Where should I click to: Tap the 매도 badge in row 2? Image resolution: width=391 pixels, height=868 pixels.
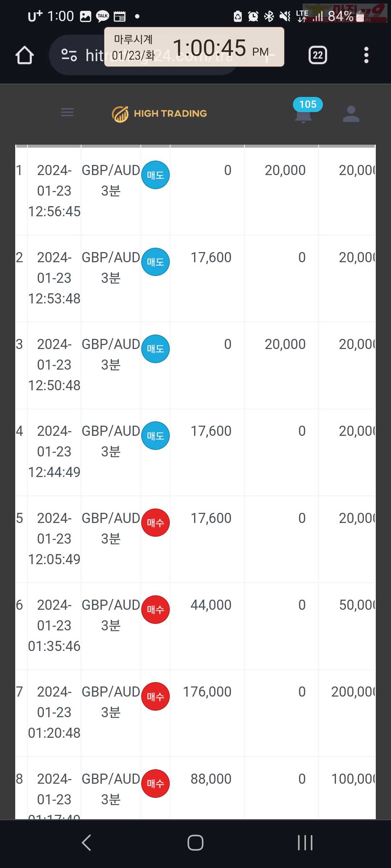[155, 262]
